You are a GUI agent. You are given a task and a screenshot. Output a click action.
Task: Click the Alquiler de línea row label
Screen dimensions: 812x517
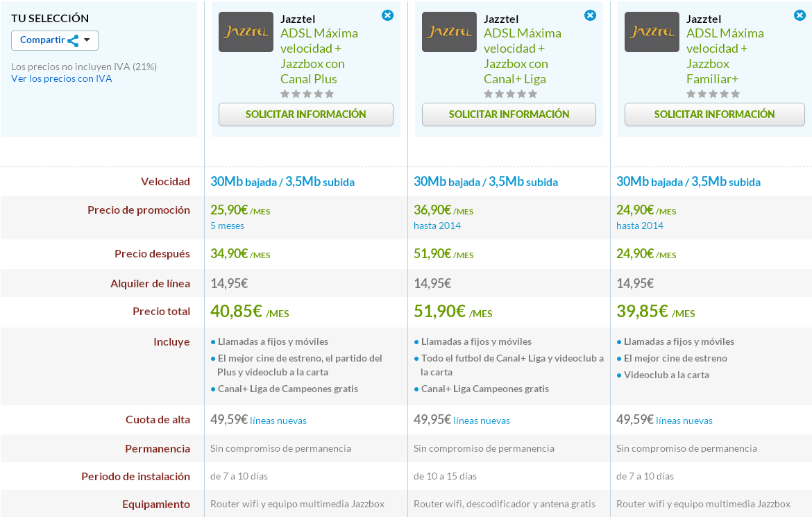click(x=150, y=284)
